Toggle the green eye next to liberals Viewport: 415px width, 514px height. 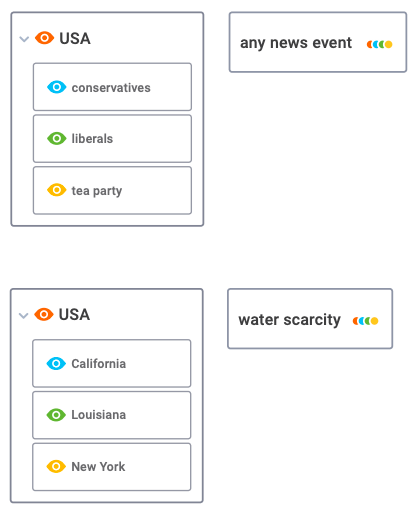tap(57, 138)
